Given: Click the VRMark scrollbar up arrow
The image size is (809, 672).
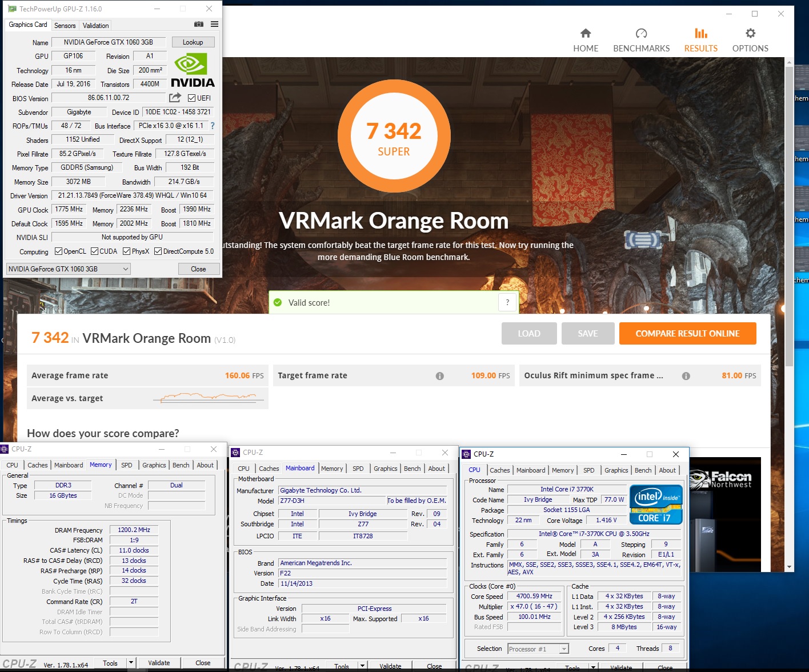Looking at the screenshot, I should coord(790,61).
